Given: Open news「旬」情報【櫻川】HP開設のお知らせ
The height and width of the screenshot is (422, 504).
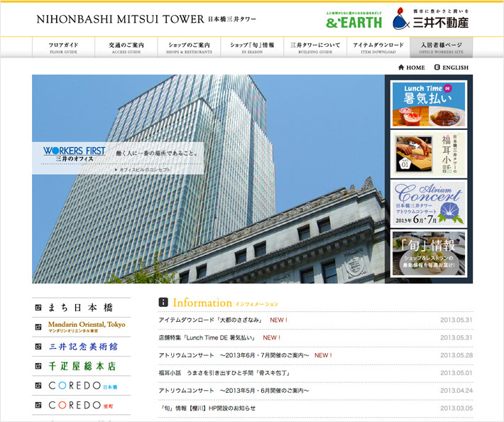Looking at the screenshot, I should point(207,409).
